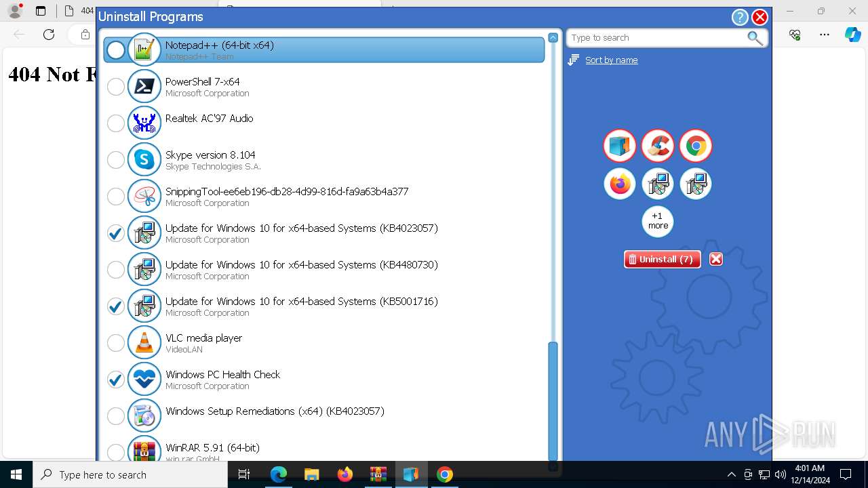868x488 pixels.
Task: Click the Chrome icon in selected programs
Action: pos(696,146)
